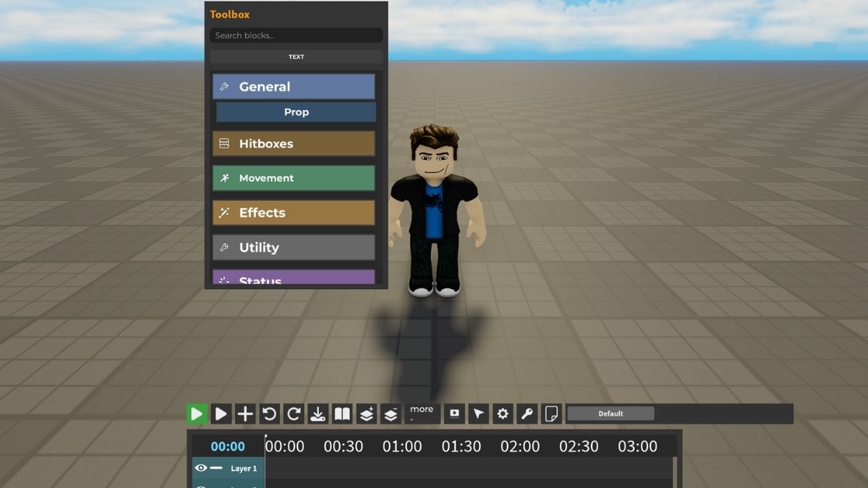Open the more menu

[x=422, y=414]
